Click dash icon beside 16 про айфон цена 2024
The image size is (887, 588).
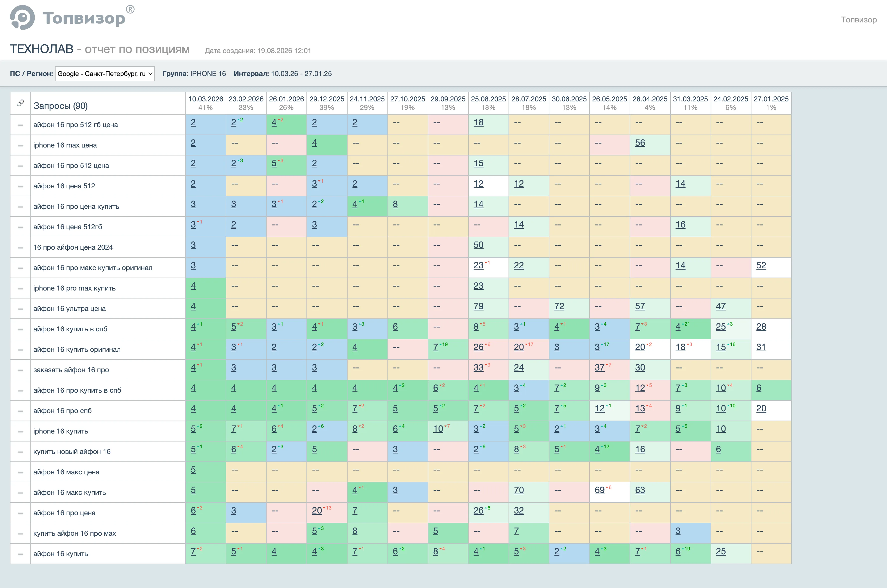[21, 247]
